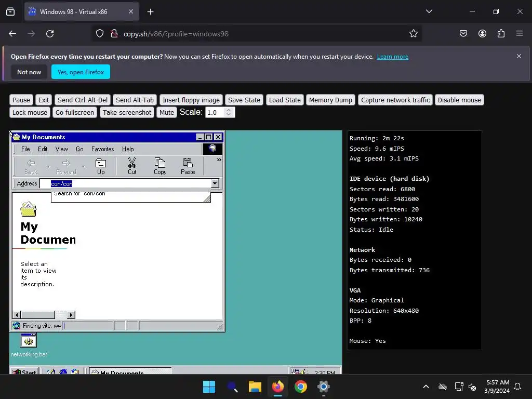Toggle the Mute button
This screenshot has height=399, width=532.
tap(167, 112)
